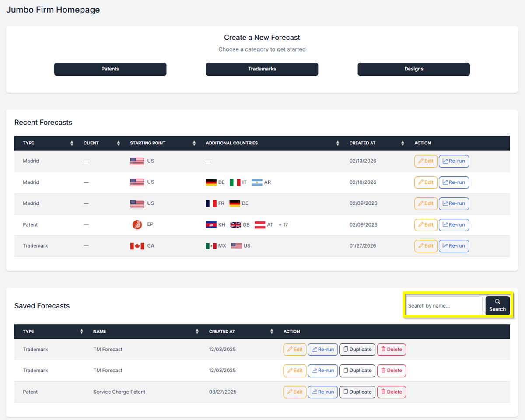Image resolution: width=525 pixels, height=420 pixels.
Task: Choose the Patents category
Action: point(110,69)
